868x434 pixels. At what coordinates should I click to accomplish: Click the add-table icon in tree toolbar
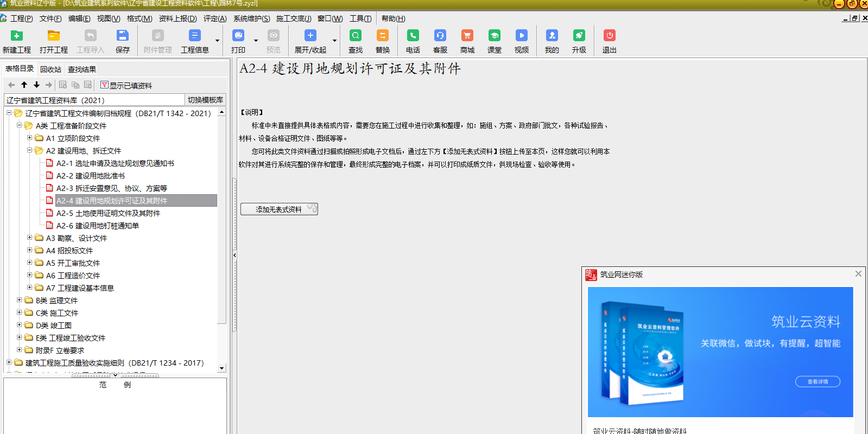coord(63,85)
